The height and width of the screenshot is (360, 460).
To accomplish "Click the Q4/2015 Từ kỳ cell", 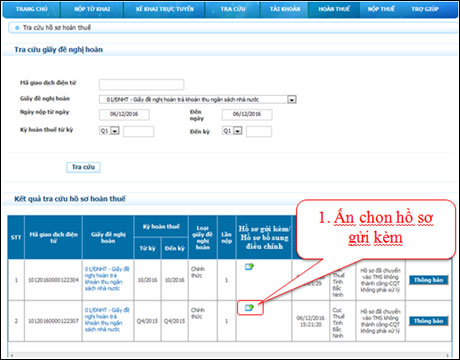I will point(147,321).
